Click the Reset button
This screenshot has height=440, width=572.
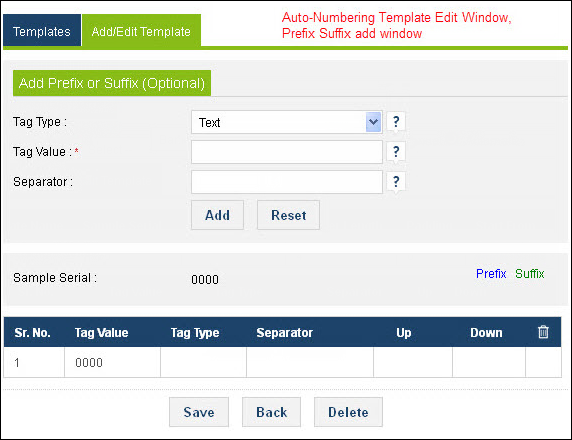(x=288, y=215)
